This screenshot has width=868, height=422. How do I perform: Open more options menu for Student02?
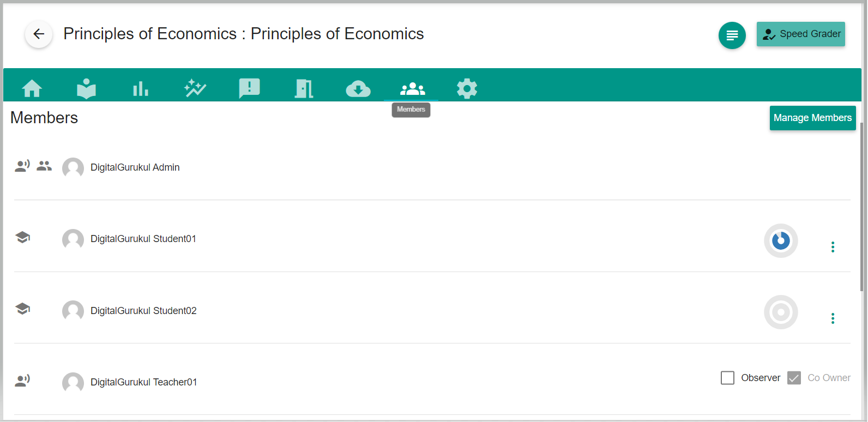click(833, 318)
